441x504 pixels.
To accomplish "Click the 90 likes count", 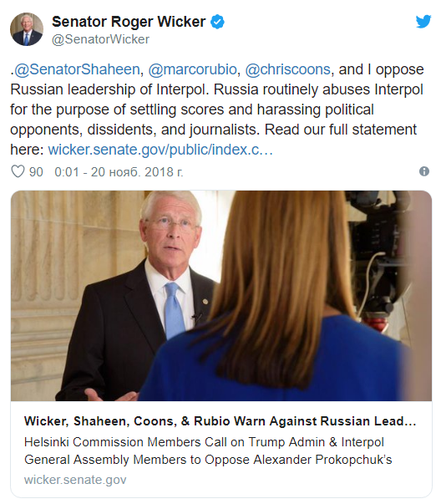I will point(36,172).
